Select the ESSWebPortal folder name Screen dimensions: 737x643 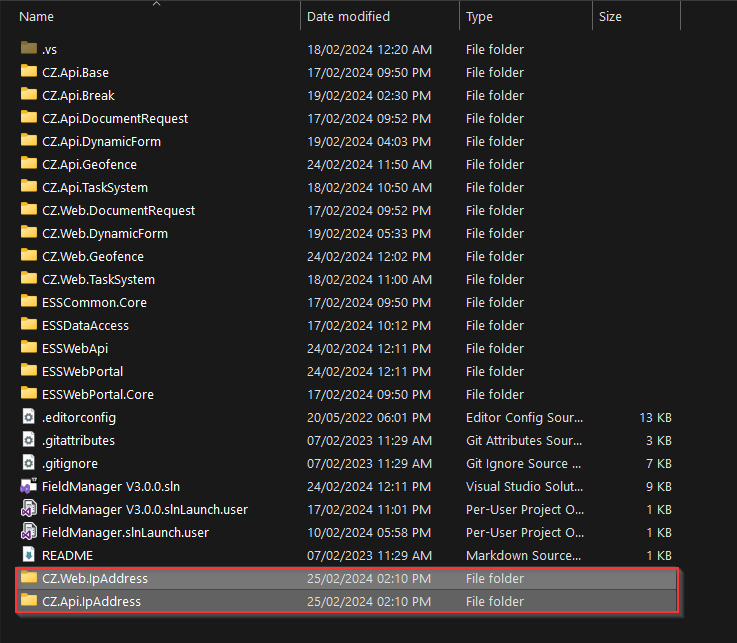click(82, 372)
